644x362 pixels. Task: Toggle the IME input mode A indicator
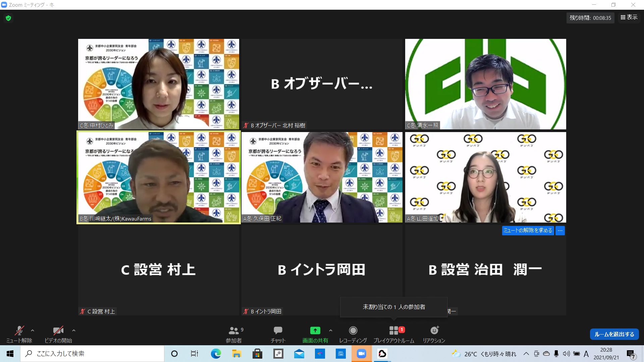[x=586, y=354]
